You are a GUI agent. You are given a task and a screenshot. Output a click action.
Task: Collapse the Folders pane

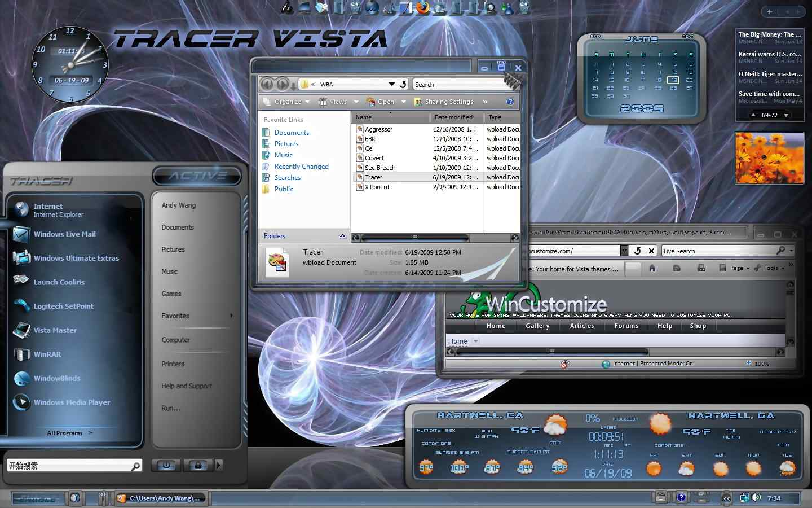(x=342, y=235)
